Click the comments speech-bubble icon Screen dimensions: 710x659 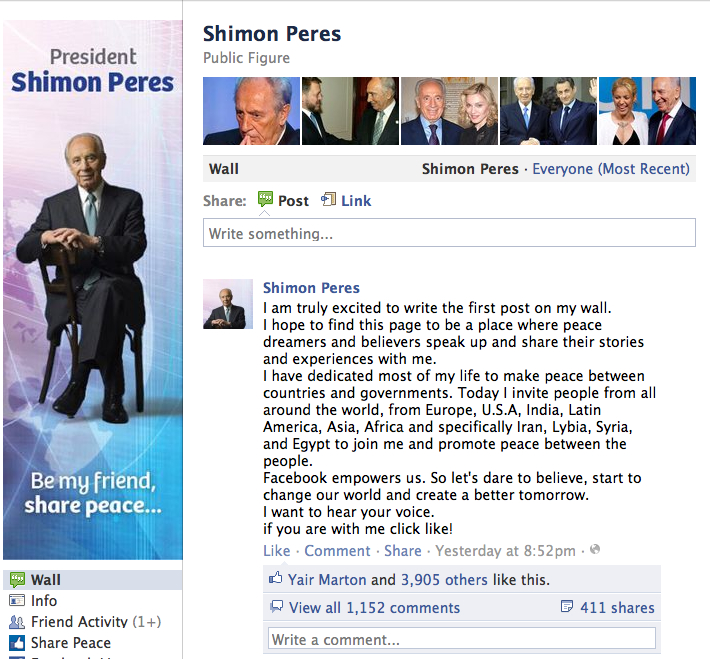click(277, 606)
